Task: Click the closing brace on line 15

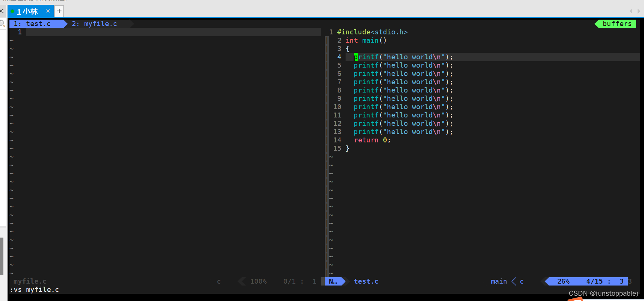Action: [347, 148]
